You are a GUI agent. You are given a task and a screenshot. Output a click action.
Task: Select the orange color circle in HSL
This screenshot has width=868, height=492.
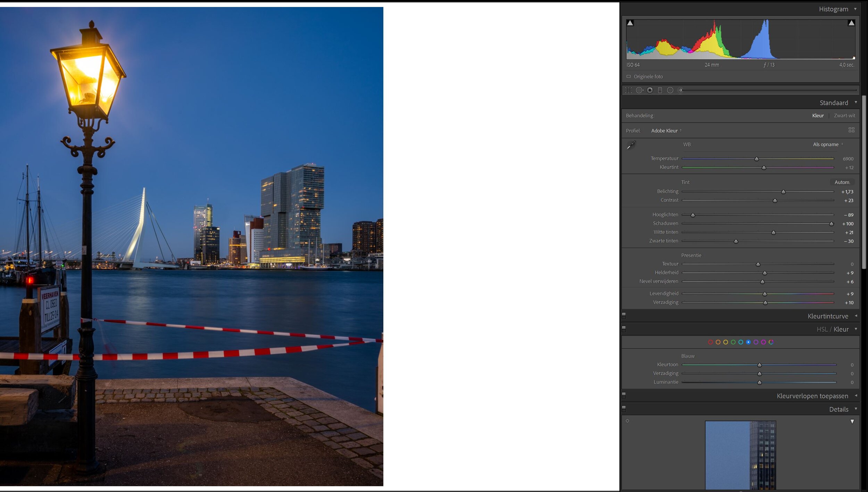click(718, 342)
